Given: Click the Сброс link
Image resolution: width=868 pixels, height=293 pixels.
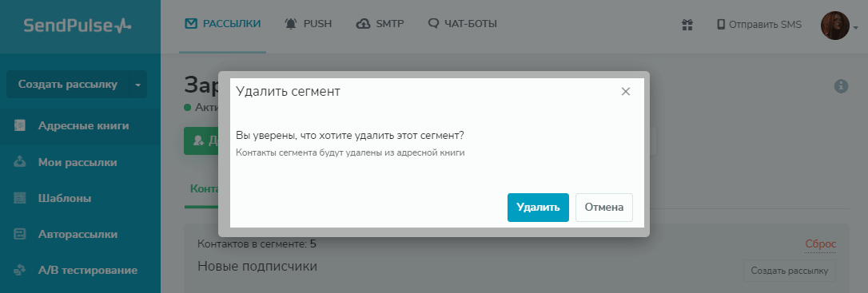Looking at the screenshot, I should (820, 244).
